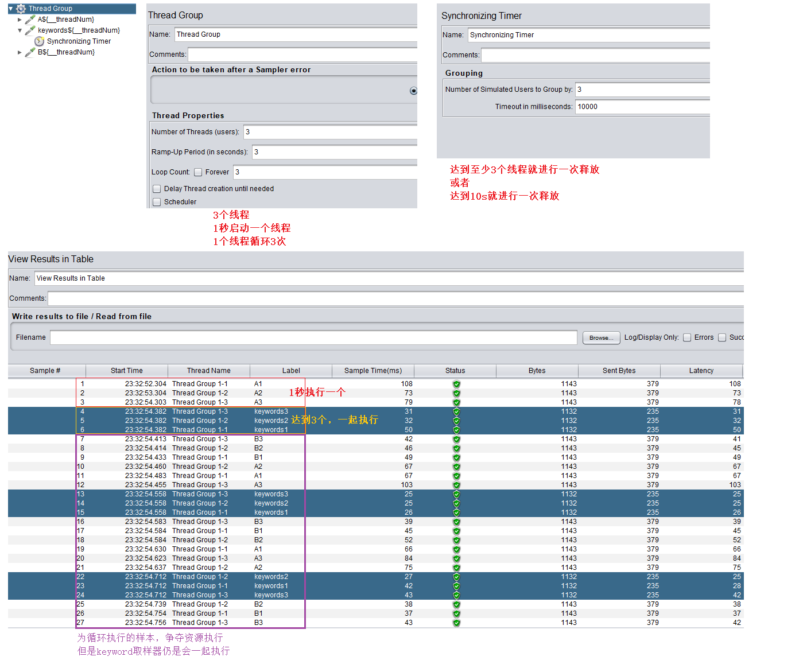Sort table by Sent Bytes column header
The width and height of the screenshot is (803, 672).
pos(619,371)
